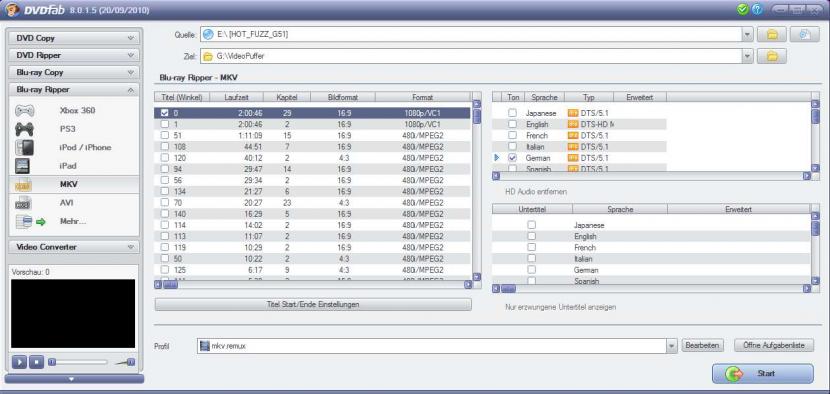The width and height of the screenshot is (830, 394).
Task: Select the iPad device icon
Action: click(x=23, y=166)
